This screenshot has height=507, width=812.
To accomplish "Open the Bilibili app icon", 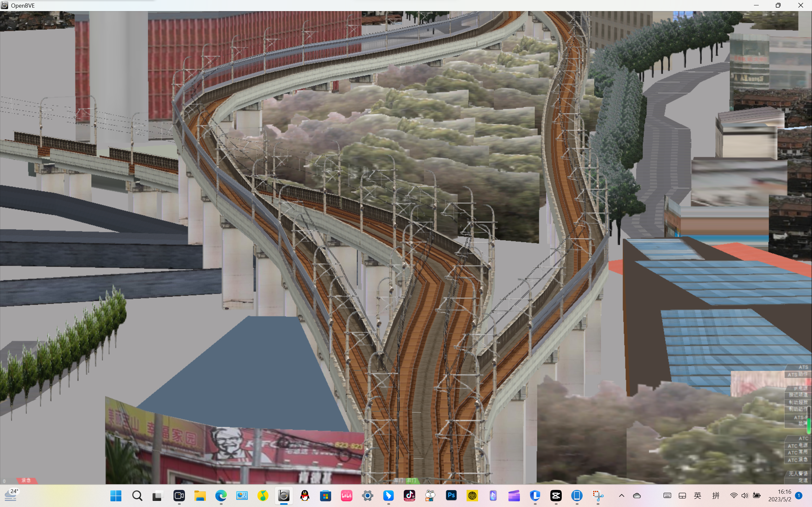I will (346, 495).
